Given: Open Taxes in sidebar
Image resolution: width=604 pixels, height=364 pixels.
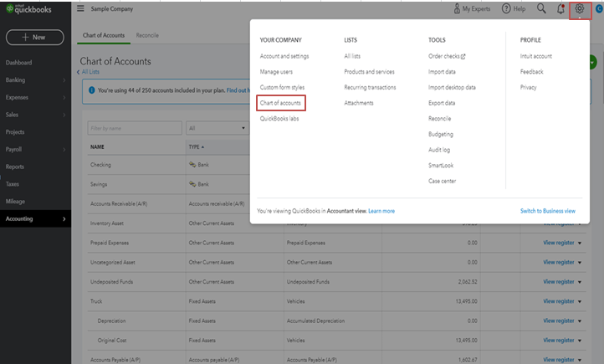Looking at the screenshot, I should coord(13,184).
